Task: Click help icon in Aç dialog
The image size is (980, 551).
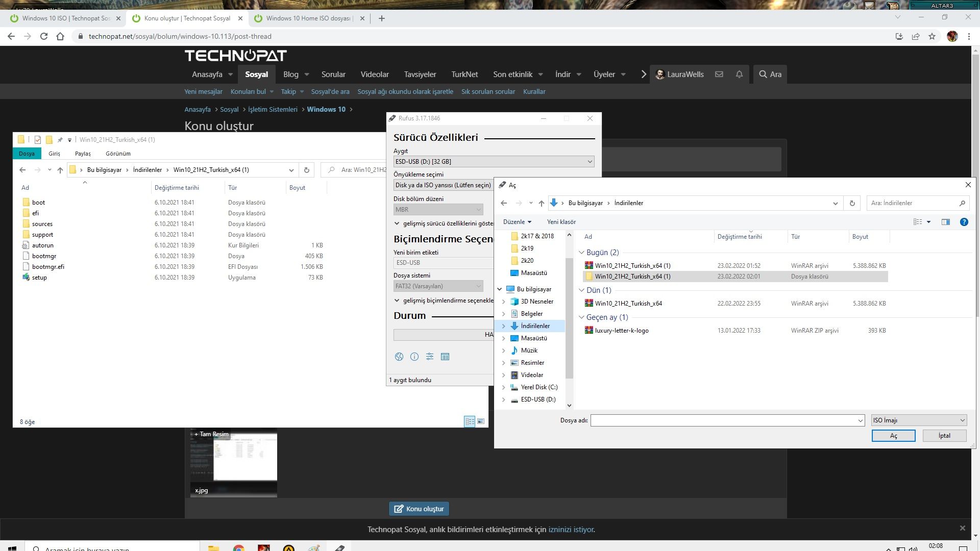Action: point(964,222)
